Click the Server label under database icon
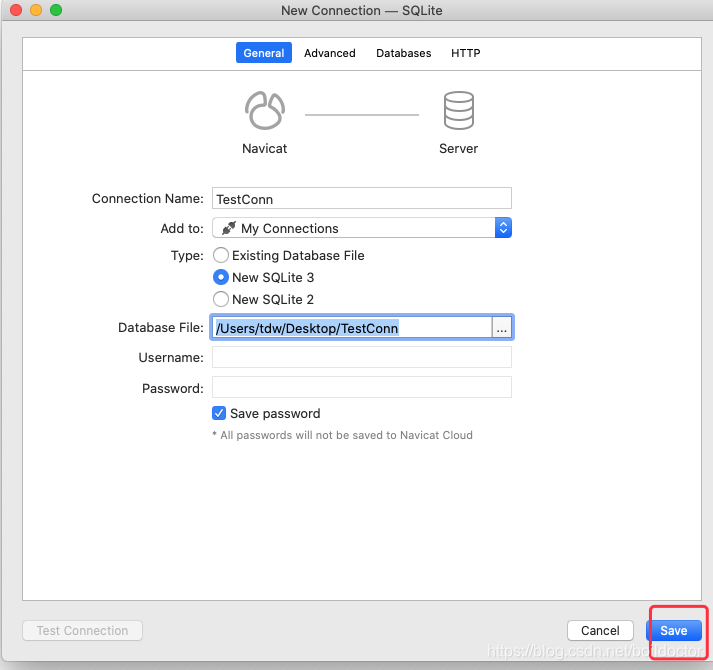713x670 pixels. point(458,149)
